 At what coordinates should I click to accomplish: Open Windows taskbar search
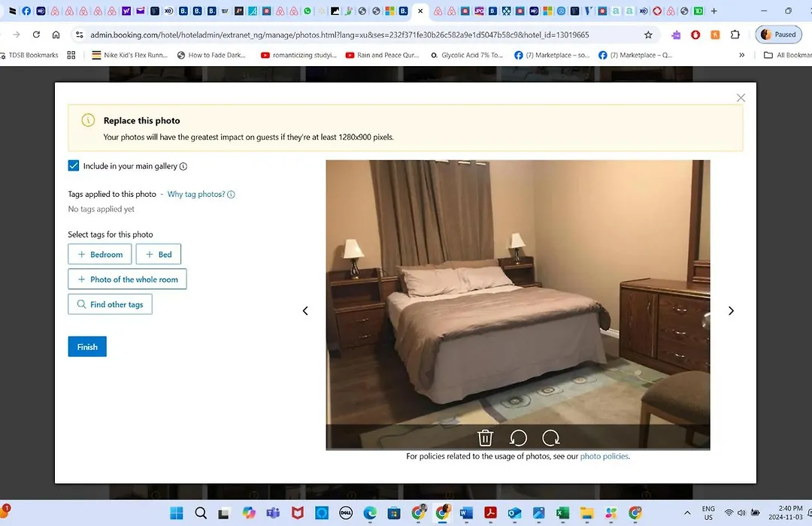click(201, 513)
